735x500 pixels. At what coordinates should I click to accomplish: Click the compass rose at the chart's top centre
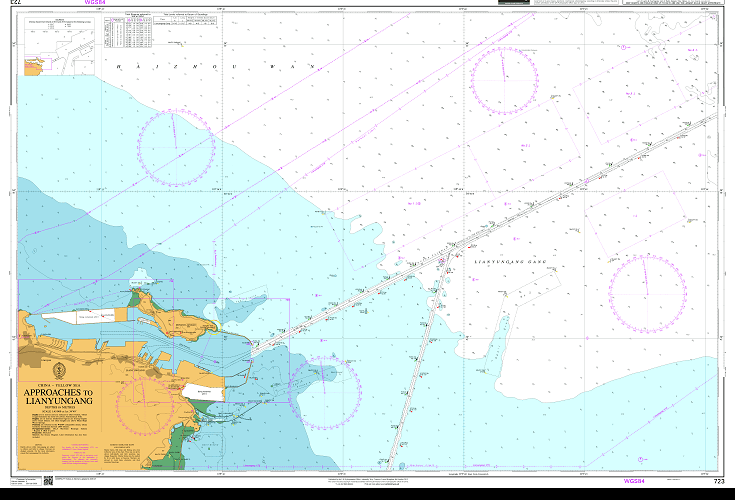tap(505, 78)
